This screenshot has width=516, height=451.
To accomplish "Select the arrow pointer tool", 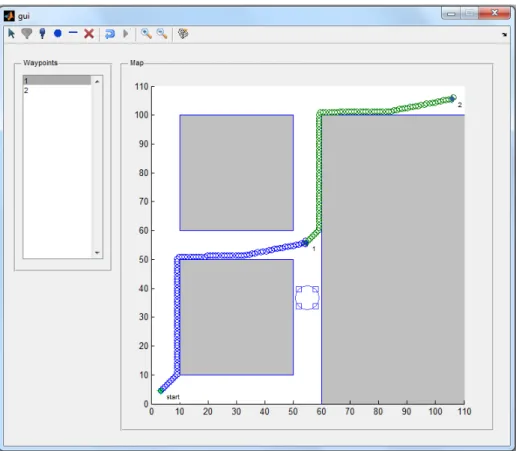I will point(11,33).
